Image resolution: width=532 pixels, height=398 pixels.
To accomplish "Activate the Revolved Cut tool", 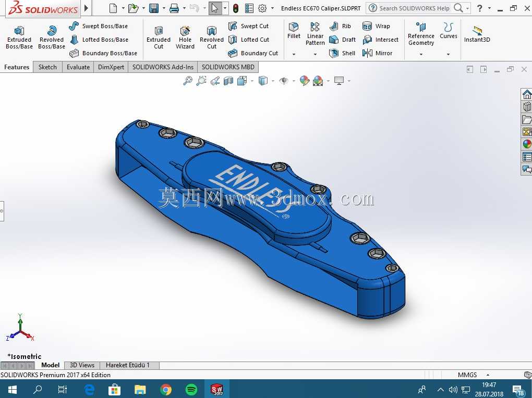I will (211, 38).
